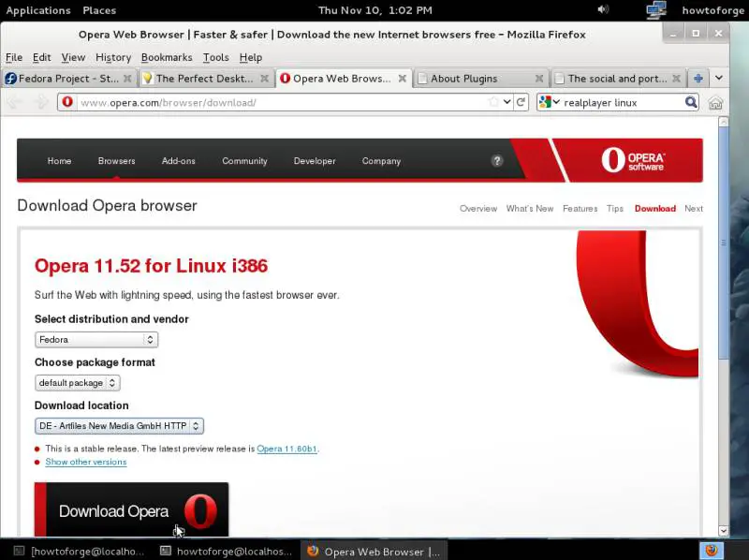The image size is (749, 560).
Task: Open the Help menu
Action: pos(251,57)
